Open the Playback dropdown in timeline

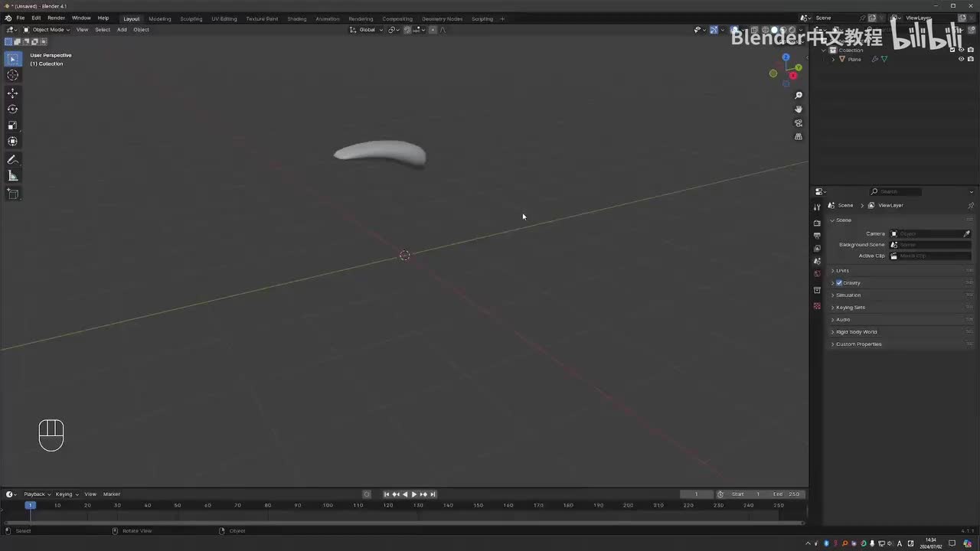36,494
